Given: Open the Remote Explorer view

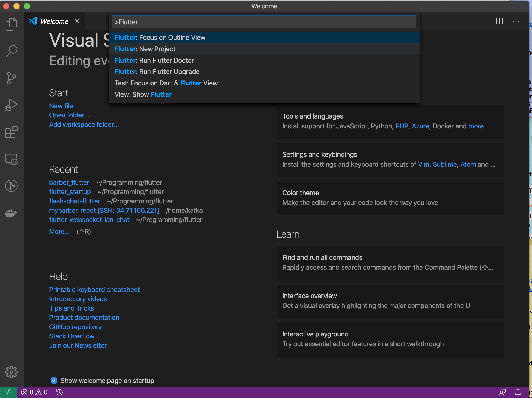Looking at the screenshot, I should pyautogui.click(x=11, y=159).
